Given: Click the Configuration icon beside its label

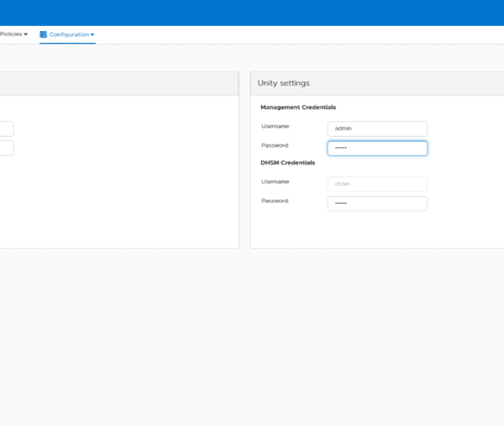Looking at the screenshot, I should click(x=43, y=34).
